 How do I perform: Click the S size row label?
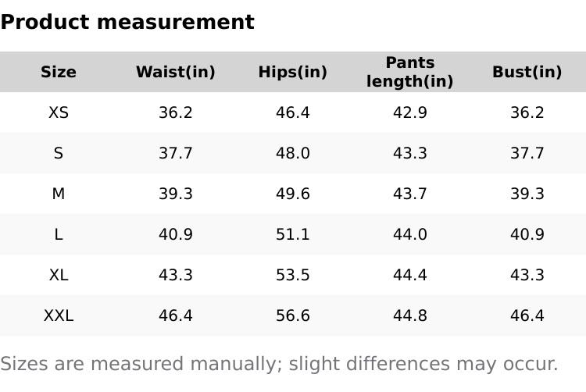(x=59, y=153)
